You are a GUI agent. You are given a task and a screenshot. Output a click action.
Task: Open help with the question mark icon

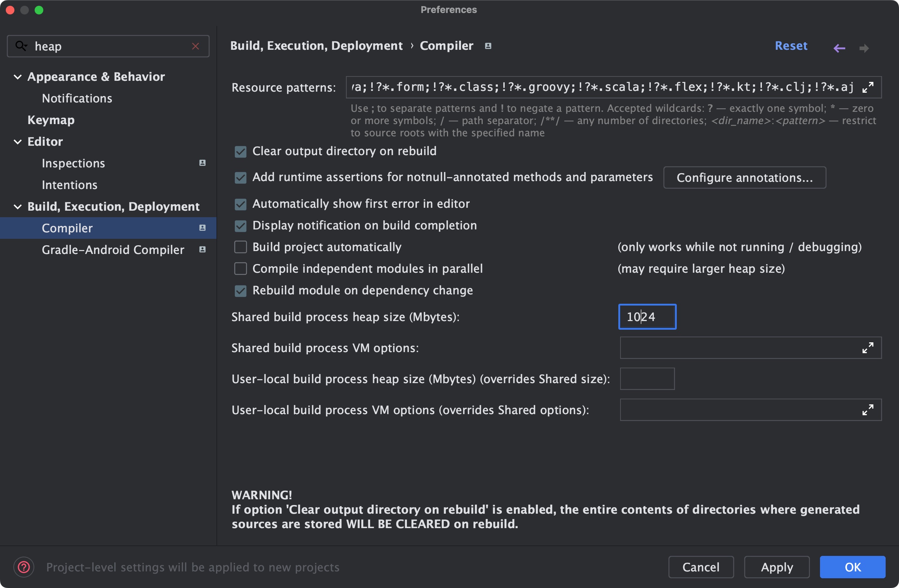tap(24, 567)
